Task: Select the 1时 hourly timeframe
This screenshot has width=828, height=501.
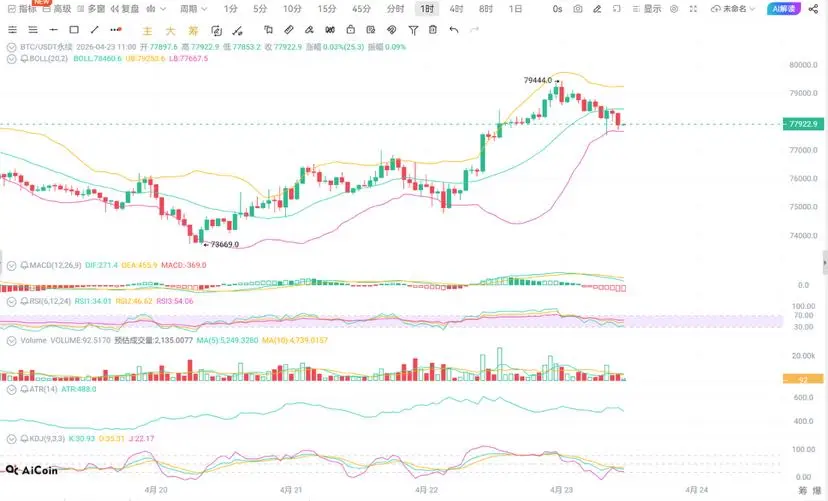Action: [x=427, y=9]
